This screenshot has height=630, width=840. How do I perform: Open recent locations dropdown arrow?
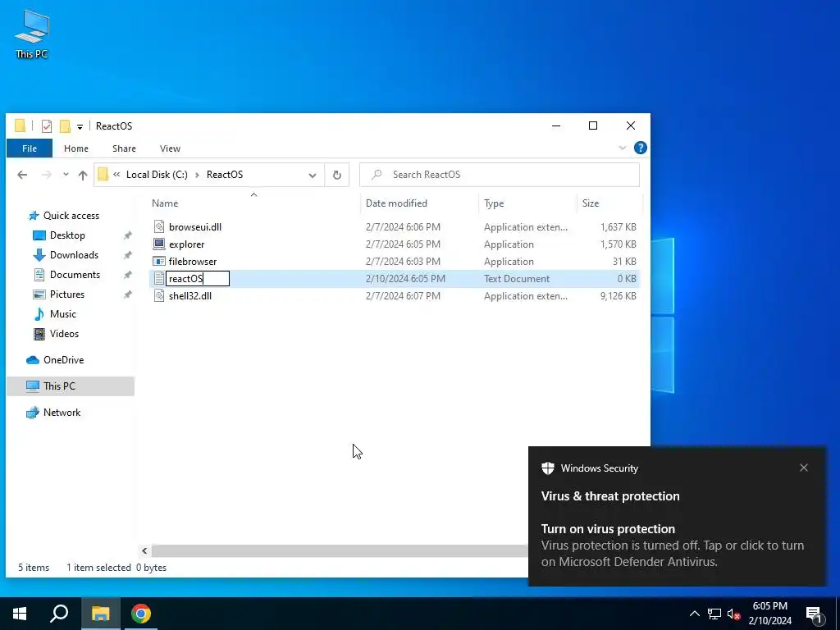66,175
